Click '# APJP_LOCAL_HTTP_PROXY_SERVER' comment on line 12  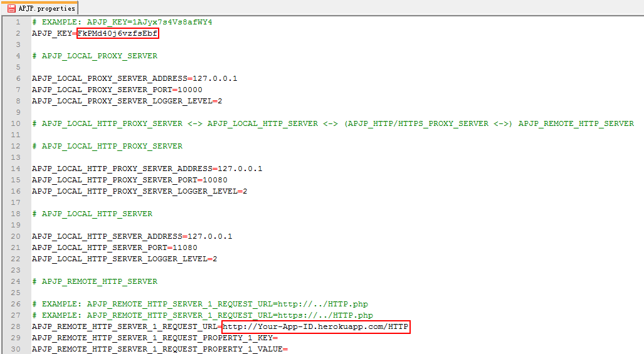click(107, 146)
